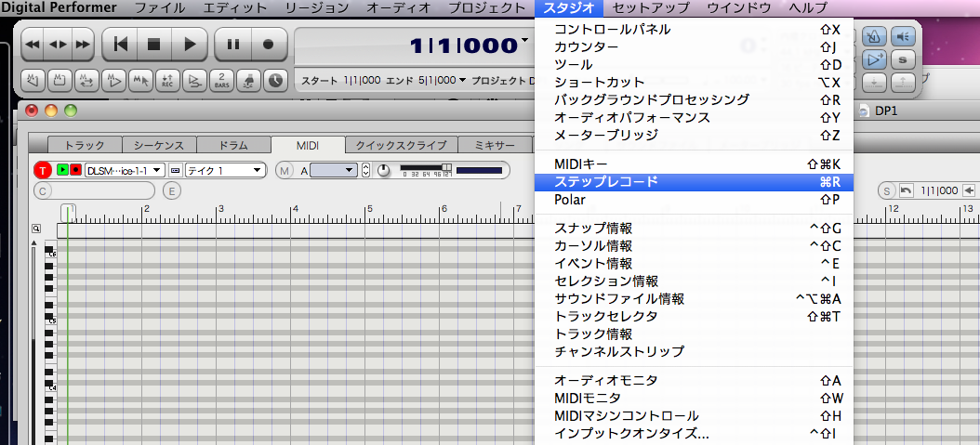Screen dimensions: 980x445
Task: Click the dark blue track color swatch
Action: point(480,170)
